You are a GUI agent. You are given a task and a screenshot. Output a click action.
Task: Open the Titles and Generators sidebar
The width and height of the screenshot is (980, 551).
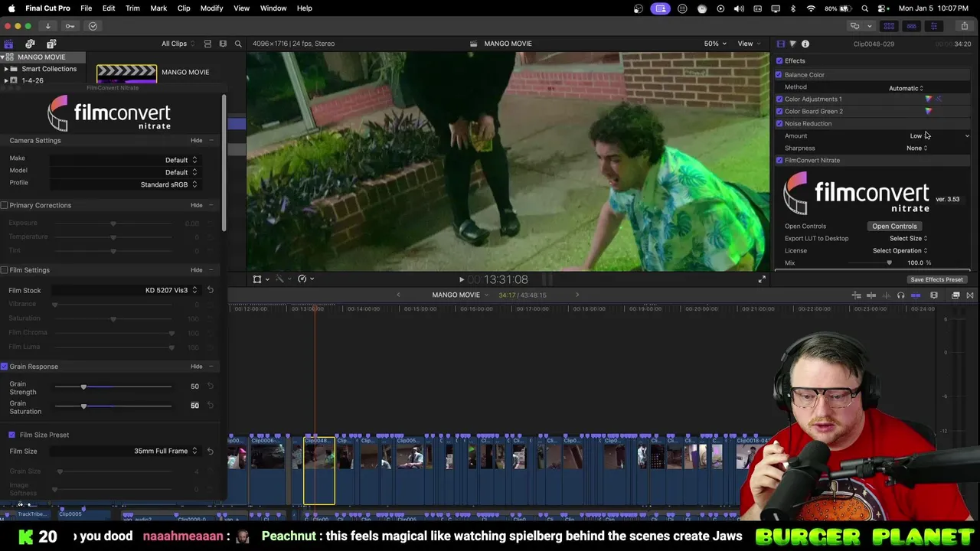click(51, 44)
